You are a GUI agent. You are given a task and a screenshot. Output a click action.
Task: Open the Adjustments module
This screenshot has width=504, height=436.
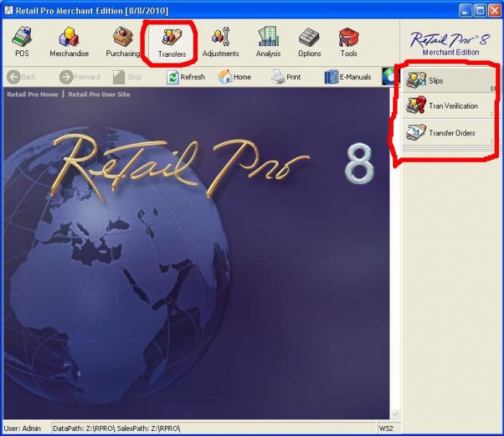220,42
